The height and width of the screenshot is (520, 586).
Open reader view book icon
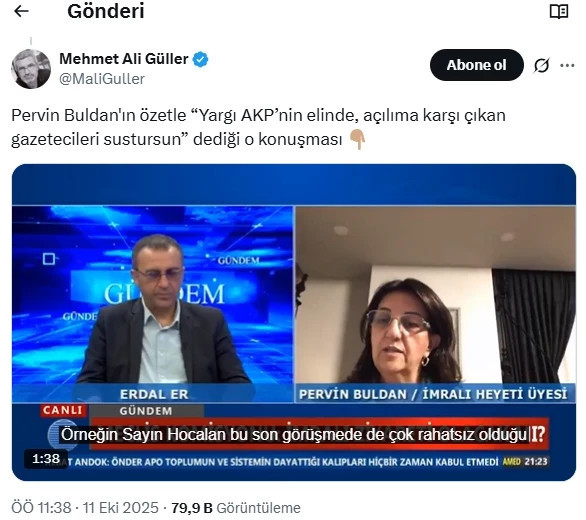tap(559, 12)
